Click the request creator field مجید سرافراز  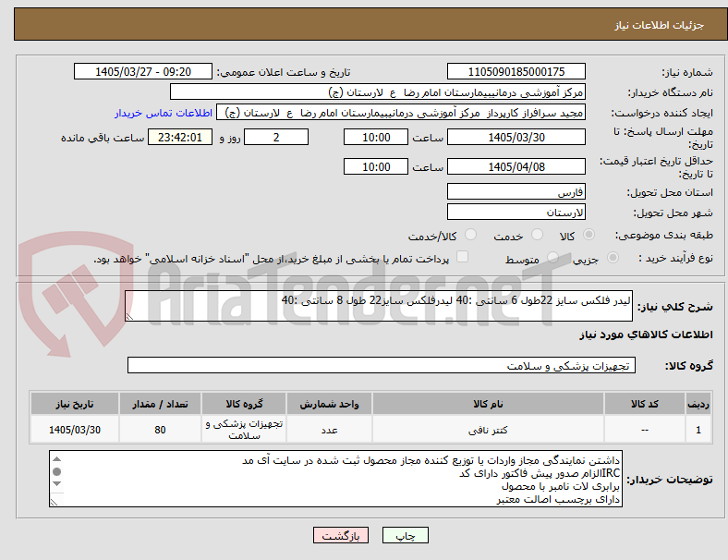pos(401,113)
